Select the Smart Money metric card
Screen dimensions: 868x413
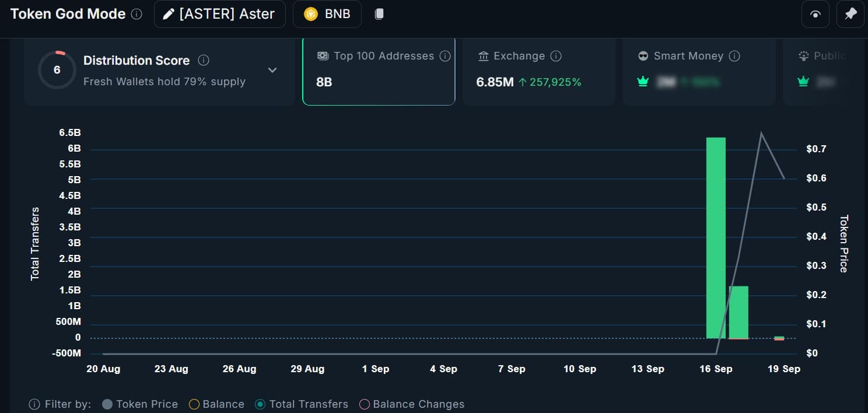(699, 70)
